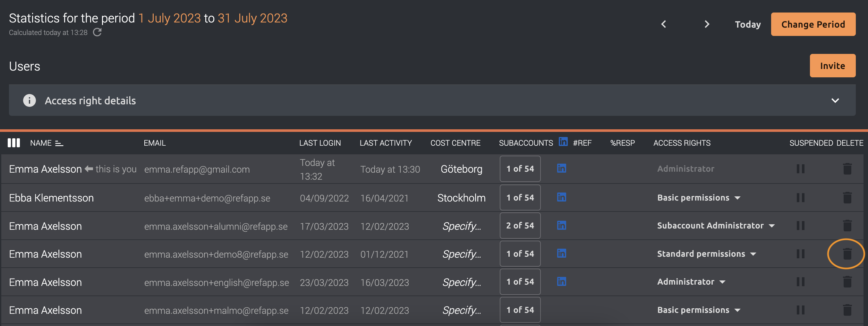Click the start date 1 July 2023
The width and height of the screenshot is (868, 326).
(169, 18)
